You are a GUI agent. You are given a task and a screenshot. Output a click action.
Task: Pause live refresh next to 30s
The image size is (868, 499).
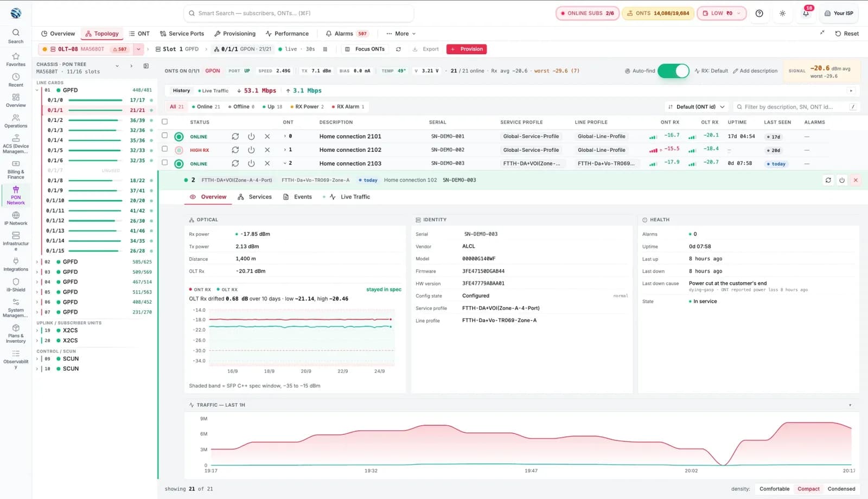pos(325,49)
